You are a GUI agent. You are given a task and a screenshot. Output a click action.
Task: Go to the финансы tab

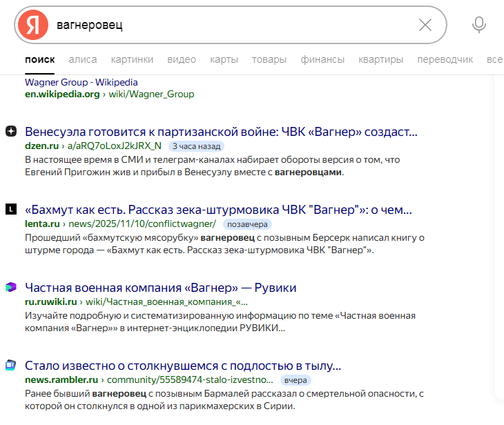click(322, 60)
